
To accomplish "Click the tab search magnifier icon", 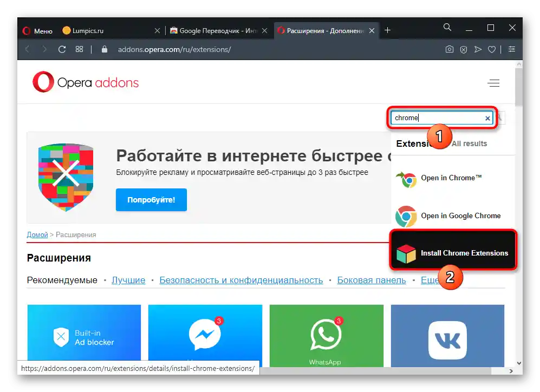I will click(x=447, y=27).
